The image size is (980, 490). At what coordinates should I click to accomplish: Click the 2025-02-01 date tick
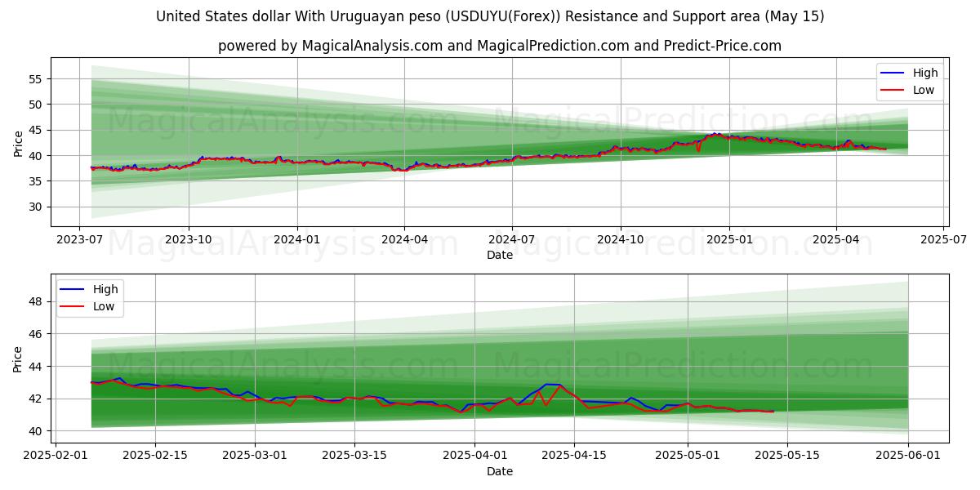[56, 457]
